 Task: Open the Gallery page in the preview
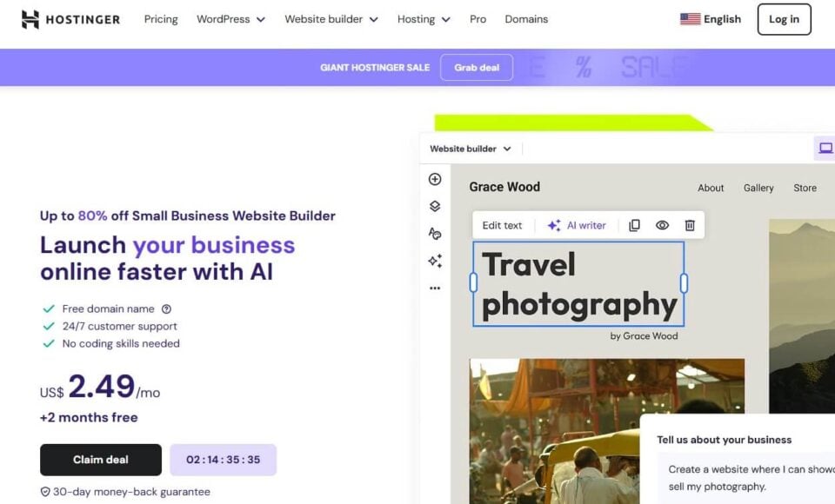point(758,188)
